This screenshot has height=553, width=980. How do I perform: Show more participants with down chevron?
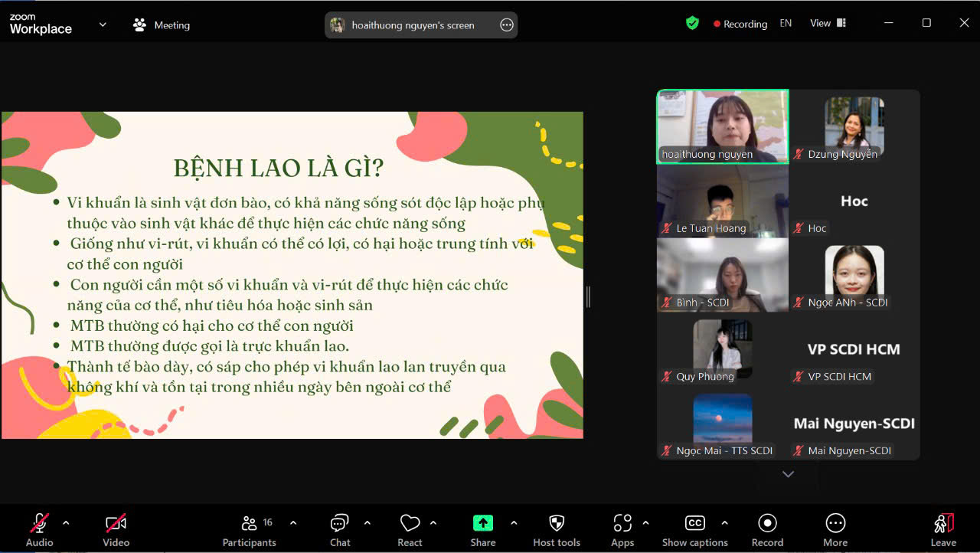tap(788, 474)
